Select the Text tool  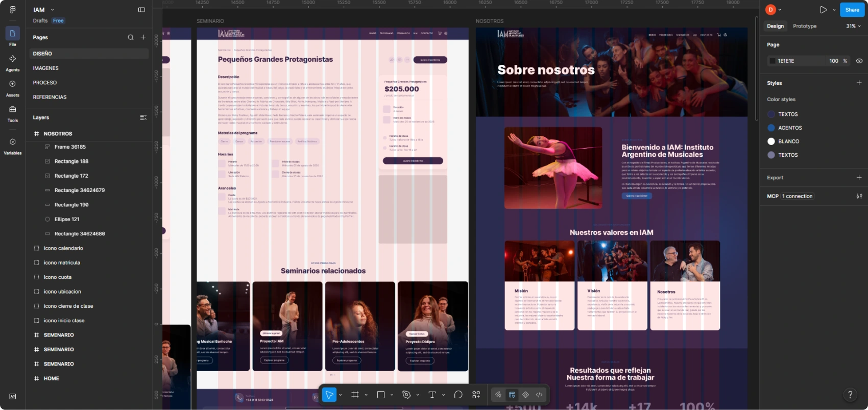[432, 395]
